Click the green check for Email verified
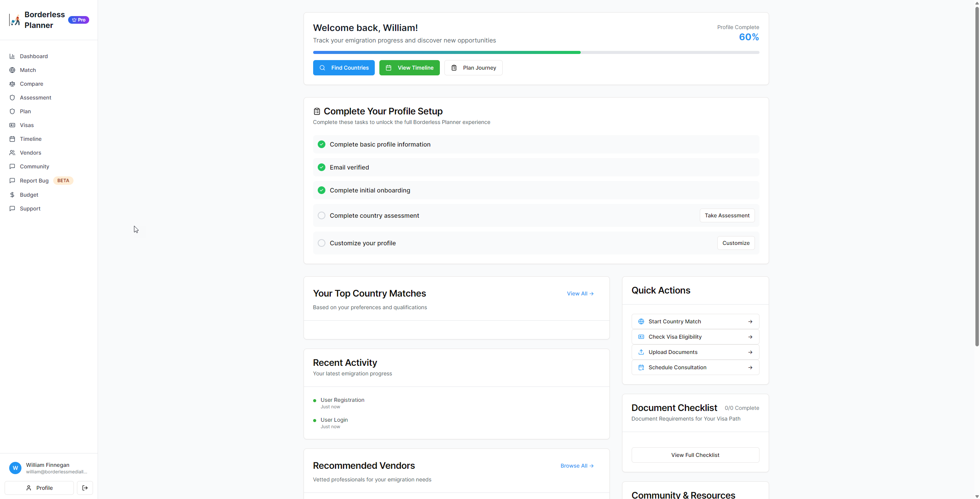The image size is (980, 499). [x=322, y=167]
